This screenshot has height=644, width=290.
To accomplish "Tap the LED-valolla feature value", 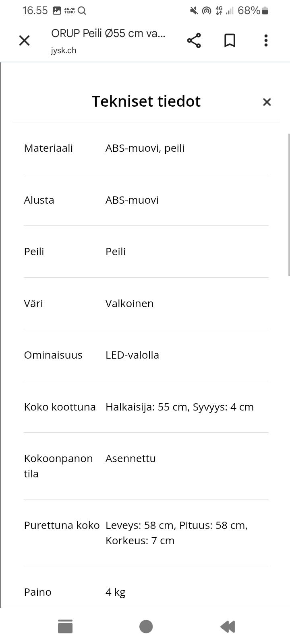I will point(132,355).
